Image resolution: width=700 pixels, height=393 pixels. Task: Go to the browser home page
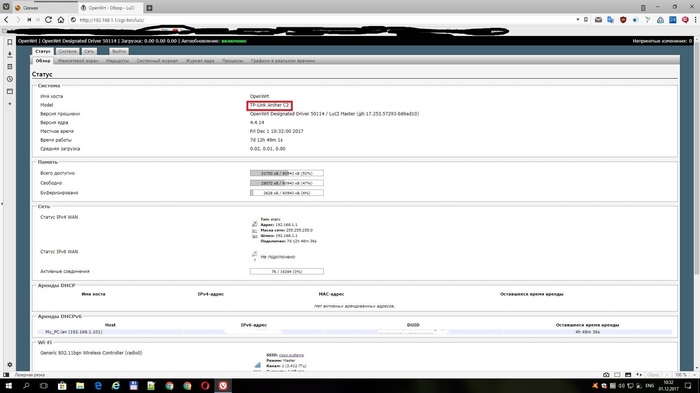[61, 20]
